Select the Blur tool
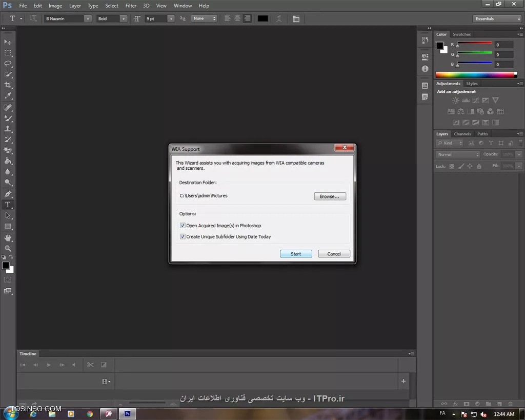 coord(8,172)
